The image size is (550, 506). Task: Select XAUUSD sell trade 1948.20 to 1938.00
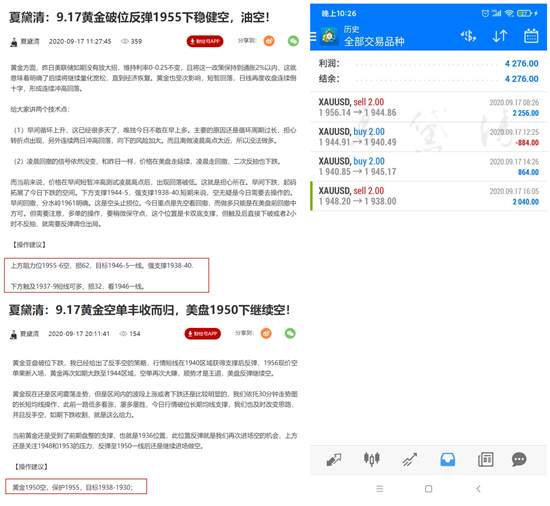428,196
